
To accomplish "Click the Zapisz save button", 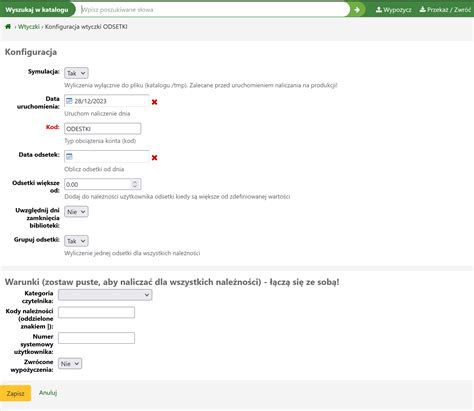I will 15,393.
